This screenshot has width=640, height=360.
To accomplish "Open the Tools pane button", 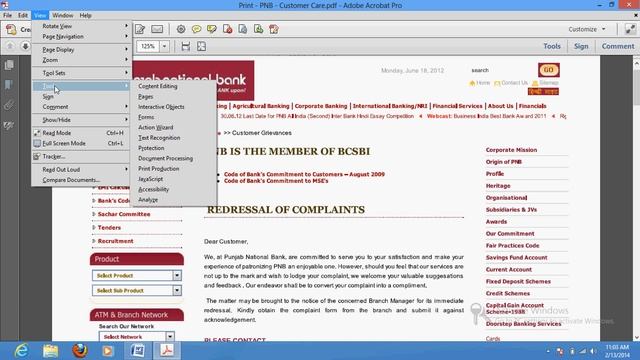I will point(552,46).
